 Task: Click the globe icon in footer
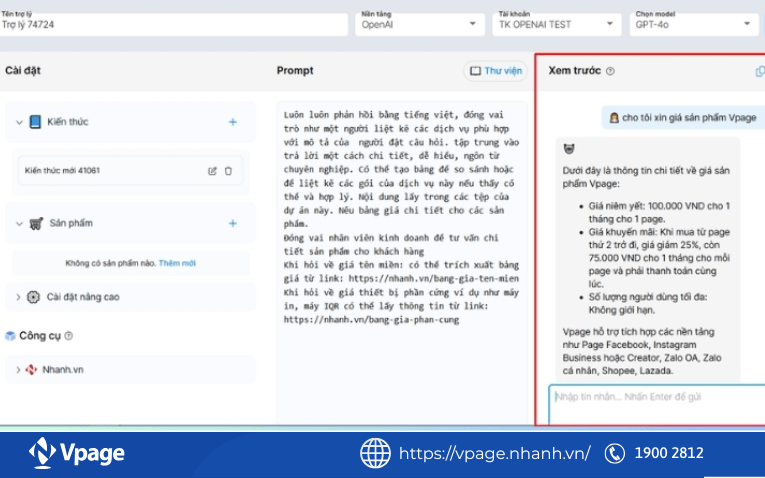375,453
